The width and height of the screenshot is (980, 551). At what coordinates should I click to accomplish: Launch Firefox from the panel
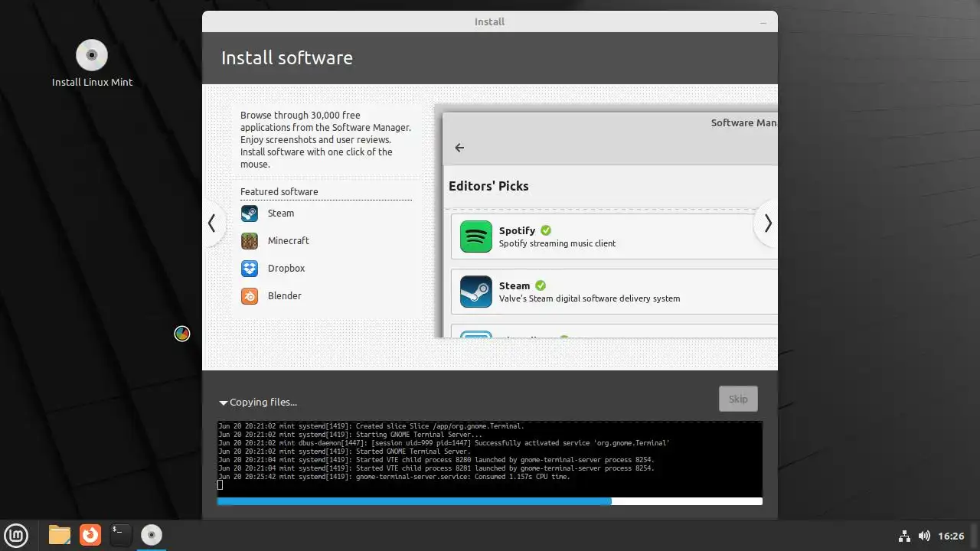click(90, 535)
